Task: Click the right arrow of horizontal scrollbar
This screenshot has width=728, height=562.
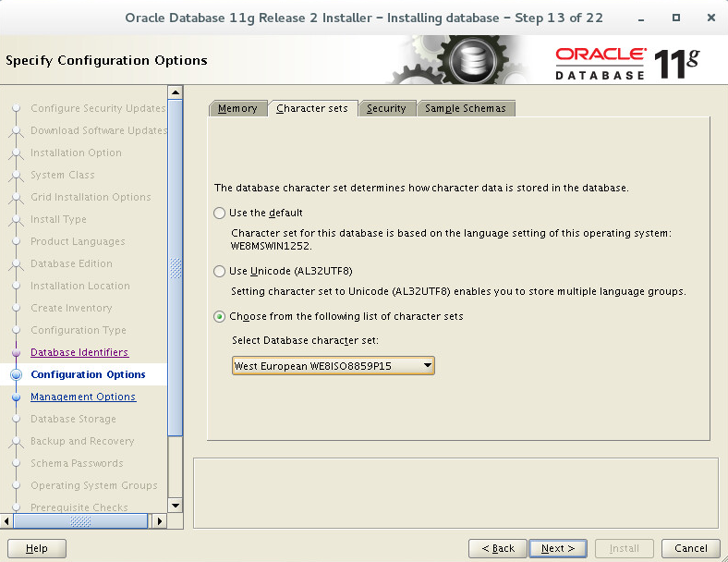Action: [x=159, y=521]
